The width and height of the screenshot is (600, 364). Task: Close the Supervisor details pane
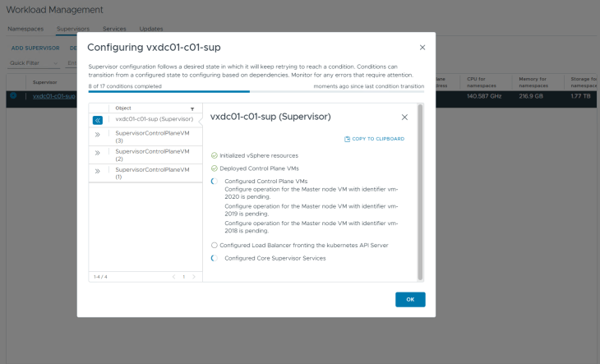[404, 117]
